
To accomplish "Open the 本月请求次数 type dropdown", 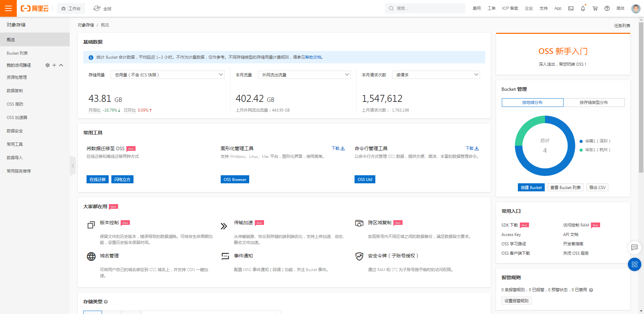I will pos(436,75).
